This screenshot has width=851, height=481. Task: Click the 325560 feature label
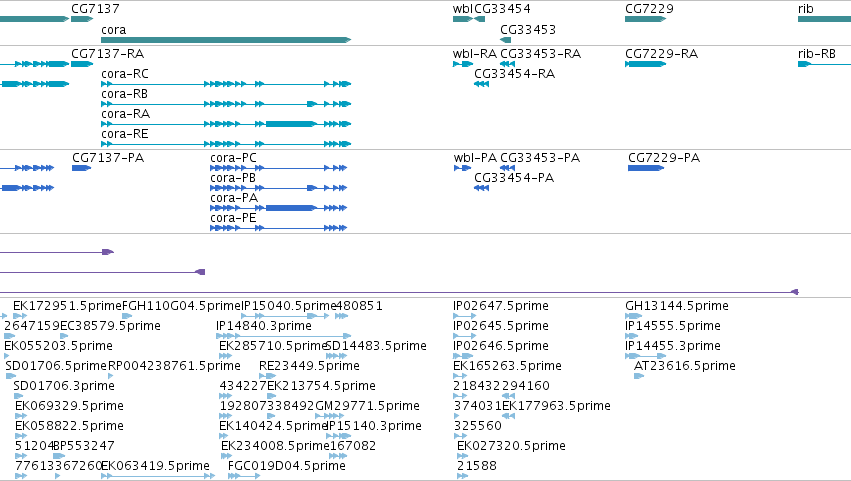point(478,426)
